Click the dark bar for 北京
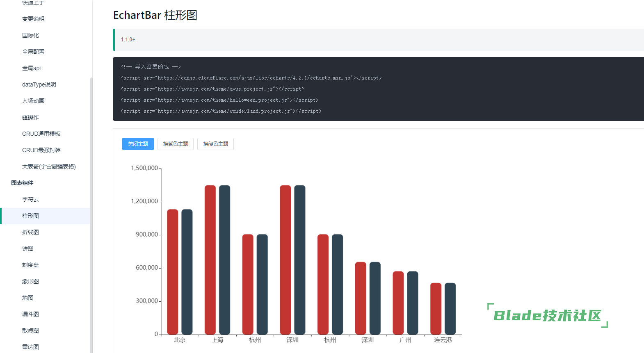The image size is (644, 353). pos(187,272)
